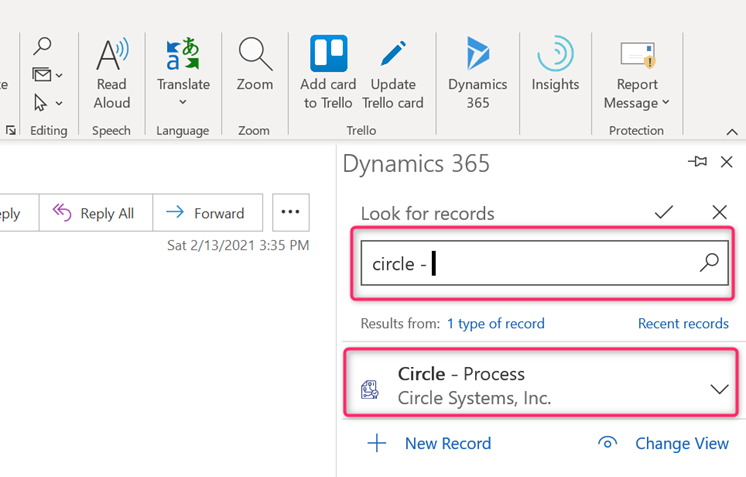
Task: Collapse the ribbon with the chevron
Action: point(732,132)
